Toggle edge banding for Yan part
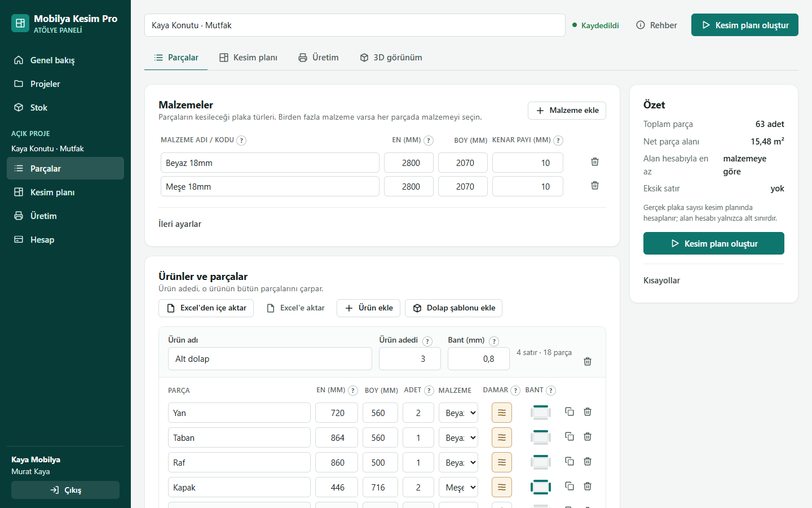The width and height of the screenshot is (812, 508). [x=541, y=413]
